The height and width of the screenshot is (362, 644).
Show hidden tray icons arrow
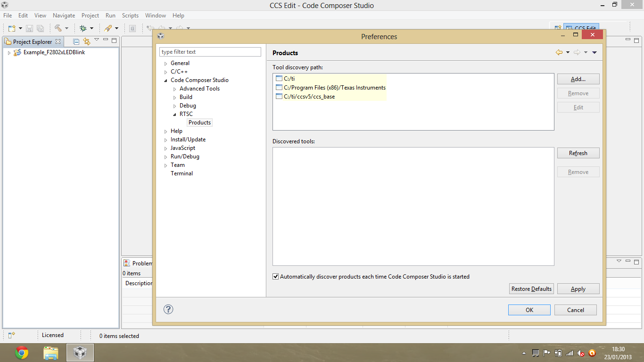pos(524,353)
